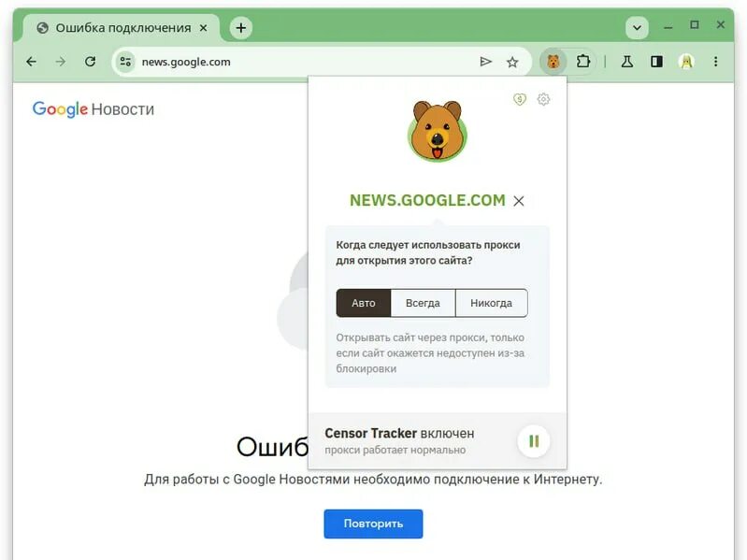Click the Повторить retry button
Viewport: 747px width, 560px height.
point(373,524)
